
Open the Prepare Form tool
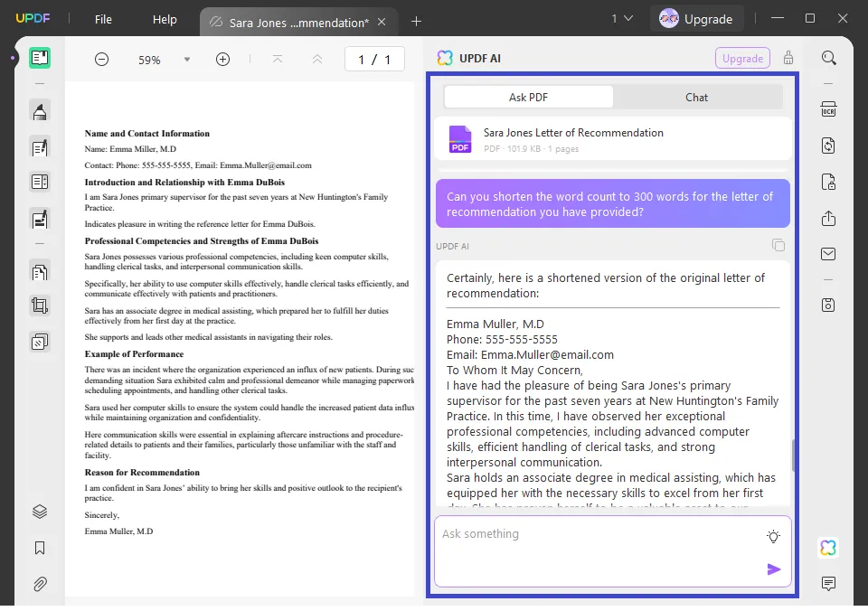pyautogui.click(x=40, y=182)
